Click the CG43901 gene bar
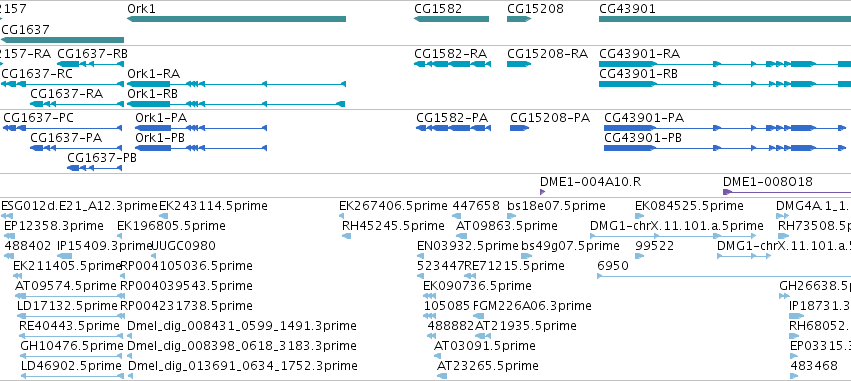This screenshot has height=381, width=851. click(x=725, y=19)
